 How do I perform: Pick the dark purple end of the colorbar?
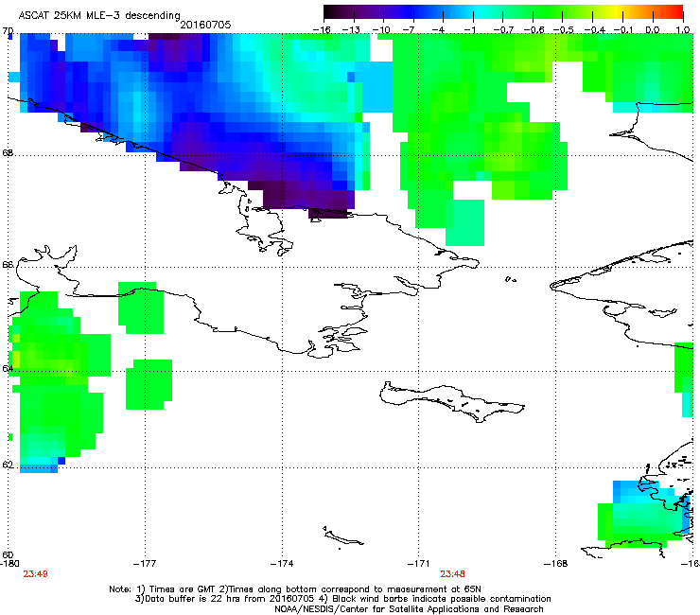(331, 12)
